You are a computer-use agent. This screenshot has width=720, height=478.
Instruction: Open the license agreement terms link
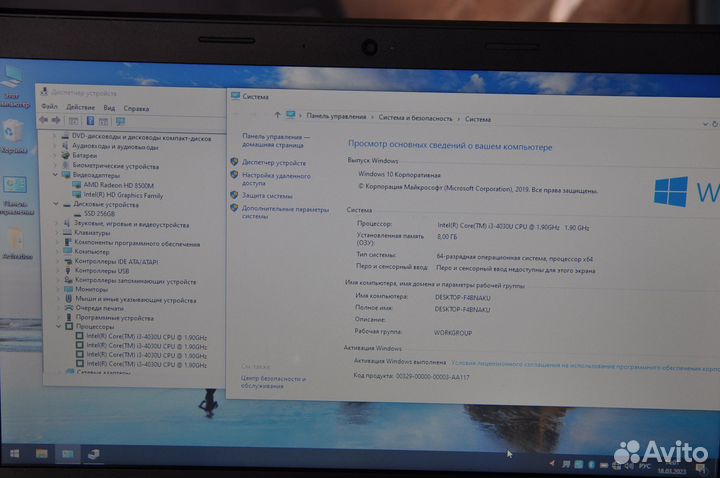click(x=585, y=366)
